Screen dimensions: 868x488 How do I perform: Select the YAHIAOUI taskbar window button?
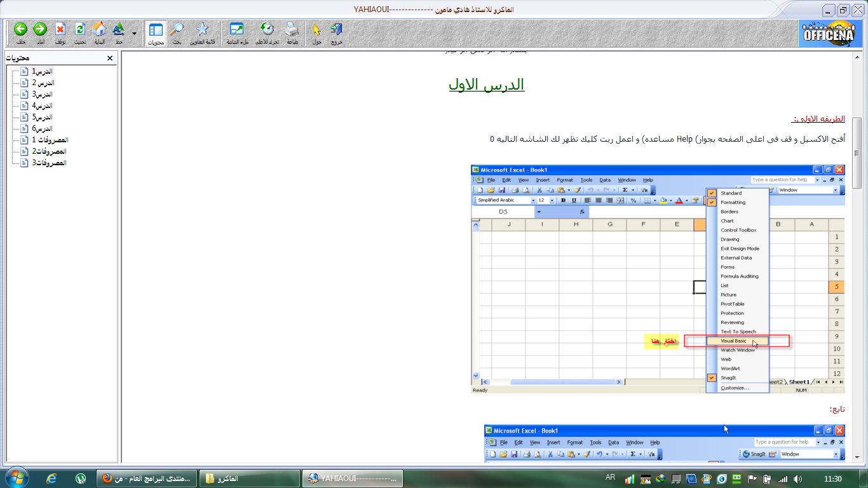point(352,478)
